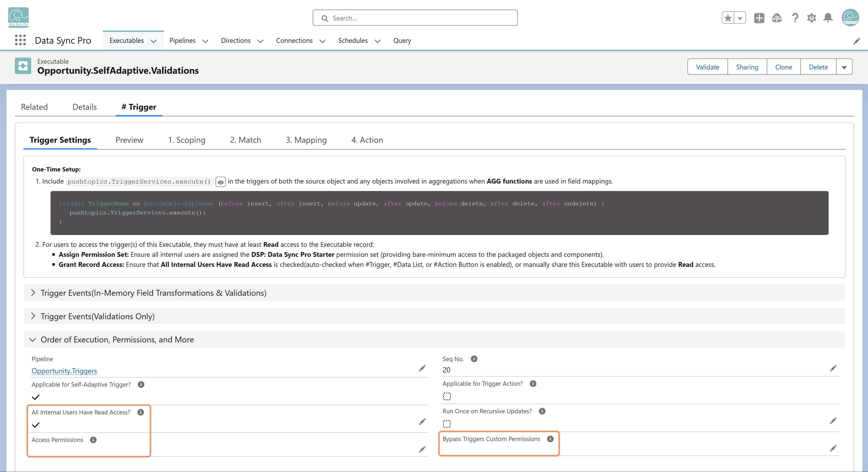Focus the global Search field

point(415,18)
